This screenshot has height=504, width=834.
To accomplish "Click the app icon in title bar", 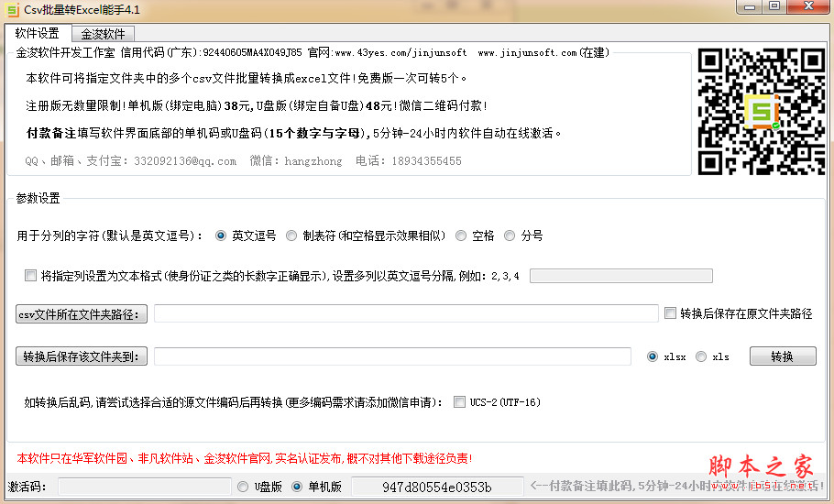I will pos(12,9).
